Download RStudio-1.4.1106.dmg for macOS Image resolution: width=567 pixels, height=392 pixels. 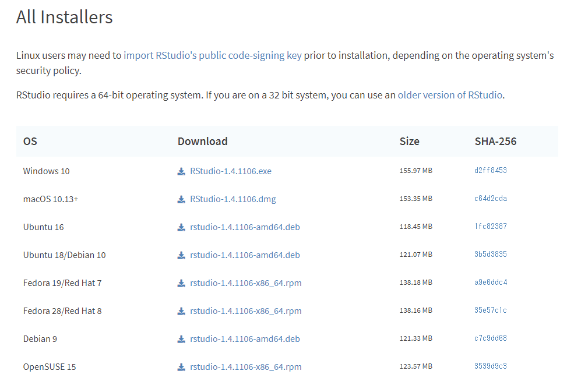tap(233, 199)
